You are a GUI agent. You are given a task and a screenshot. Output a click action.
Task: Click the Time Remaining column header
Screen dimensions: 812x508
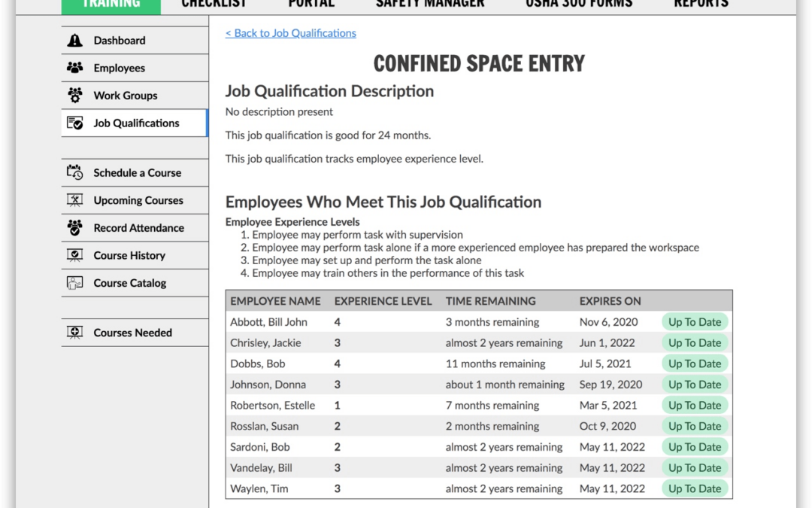tap(490, 301)
